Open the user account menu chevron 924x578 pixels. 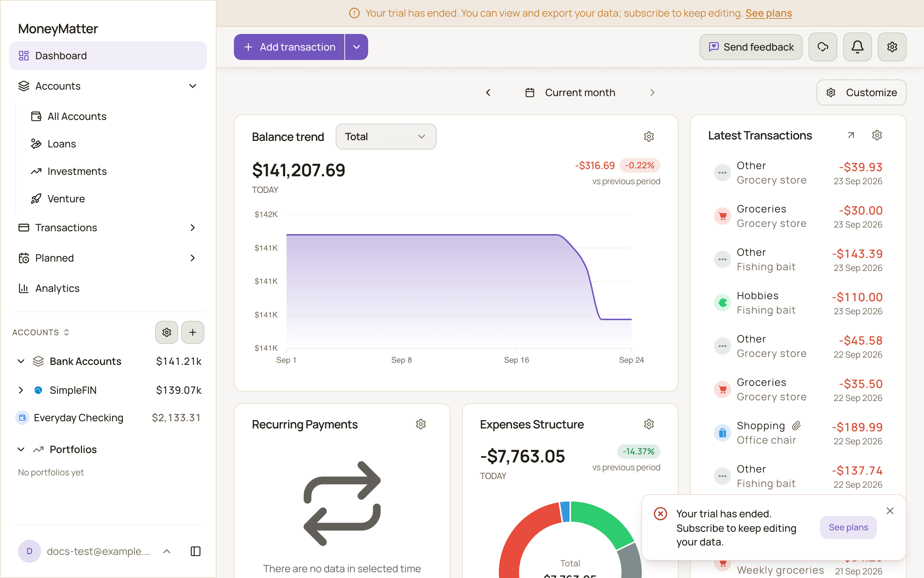[167, 551]
